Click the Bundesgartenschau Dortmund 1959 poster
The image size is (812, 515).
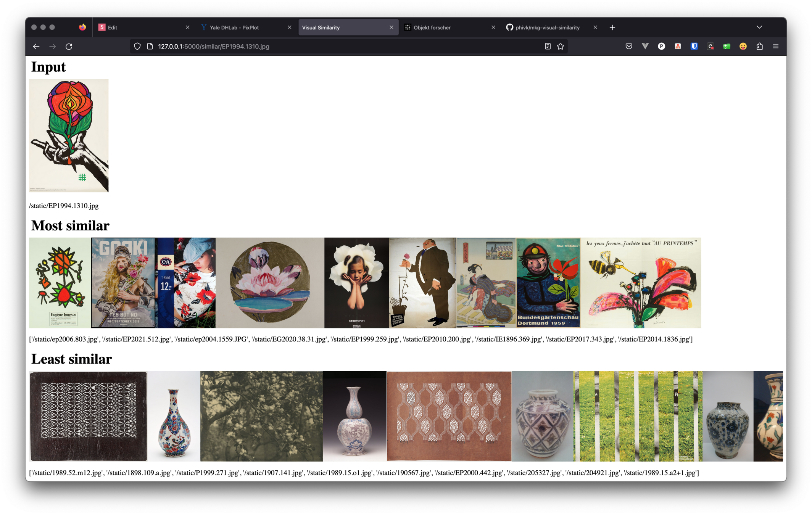(548, 283)
